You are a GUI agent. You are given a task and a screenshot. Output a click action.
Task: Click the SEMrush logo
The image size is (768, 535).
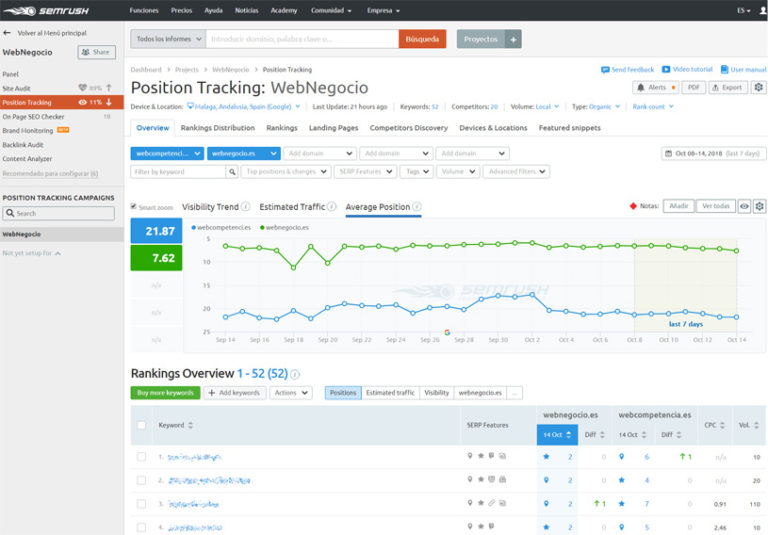coord(46,10)
